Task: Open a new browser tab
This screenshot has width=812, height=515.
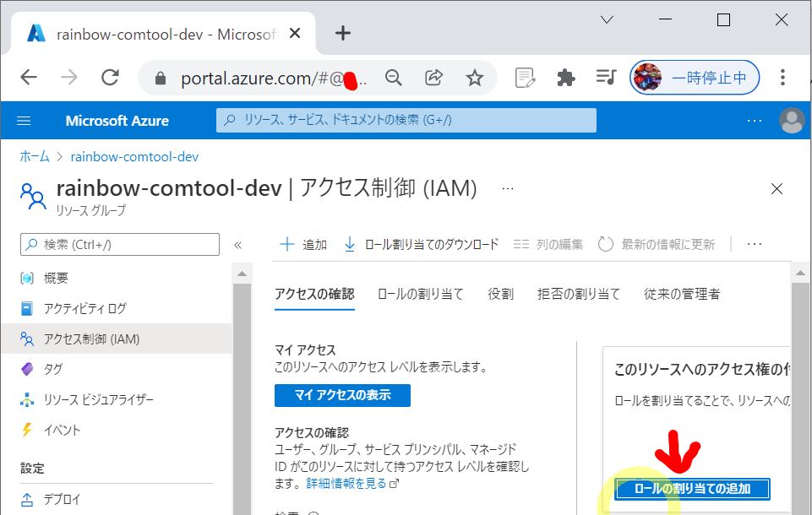Action: pyautogui.click(x=343, y=33)
